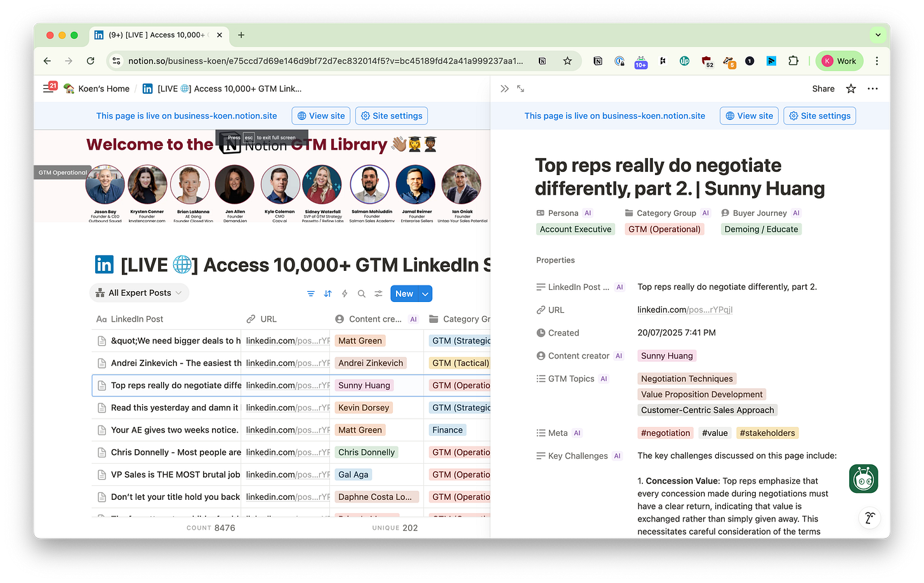Bookmark this page with the star in address bar
This screenshot has height=583, width=924.
(567, 61)
